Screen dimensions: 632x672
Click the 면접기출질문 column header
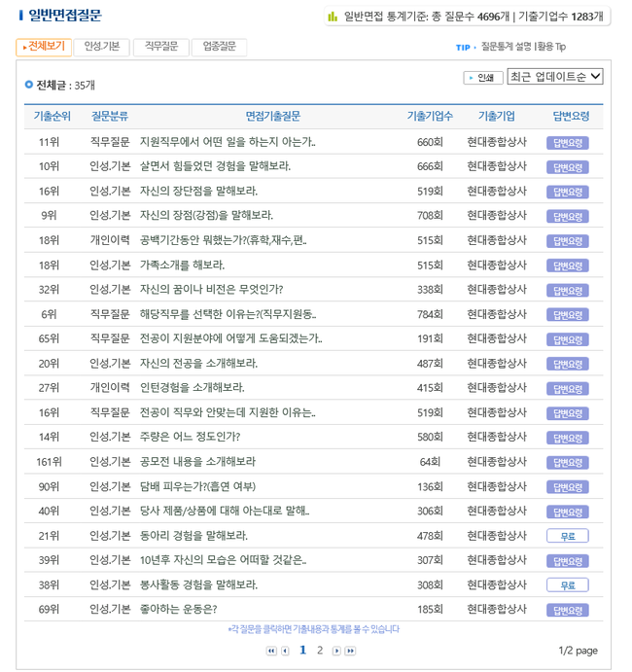pyautogui.click(x=273, y=116)
